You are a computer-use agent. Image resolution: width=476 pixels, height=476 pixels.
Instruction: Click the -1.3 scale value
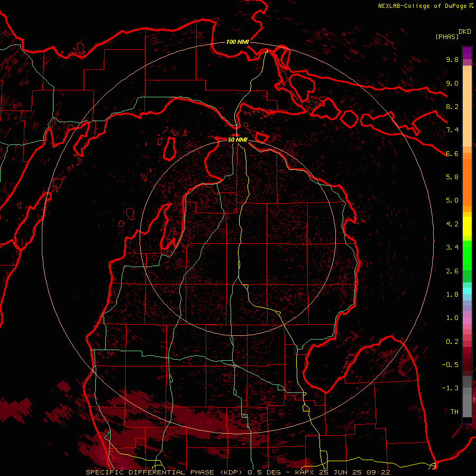(450, 388)
